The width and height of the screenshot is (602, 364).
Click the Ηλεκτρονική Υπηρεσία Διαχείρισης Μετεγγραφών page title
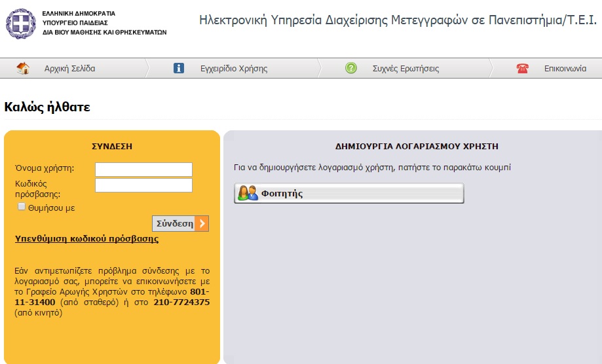click(398, 20)
